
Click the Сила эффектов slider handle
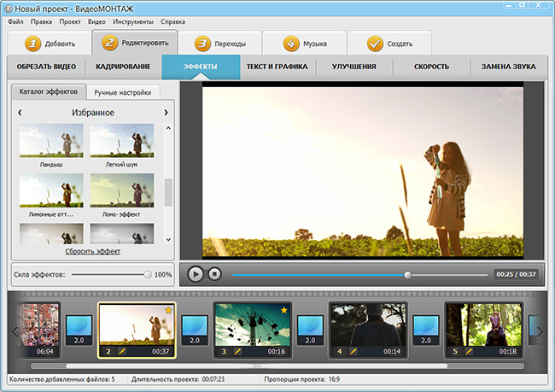pyautogui.click(x=148, y=274)
